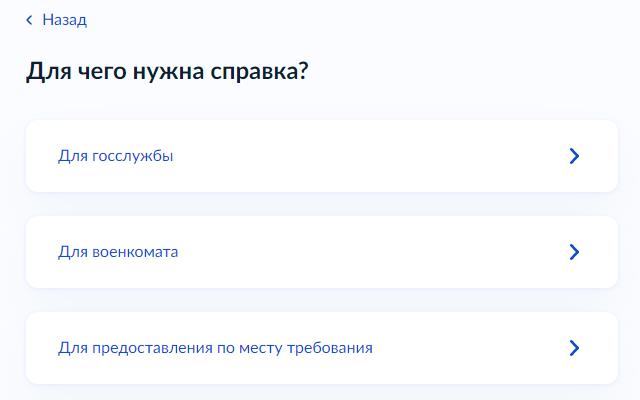Click the arrow on Для предоставления по месту требования
Image resolution: width=640 pixels, height=400 pixels.
(x=574, y=348)
